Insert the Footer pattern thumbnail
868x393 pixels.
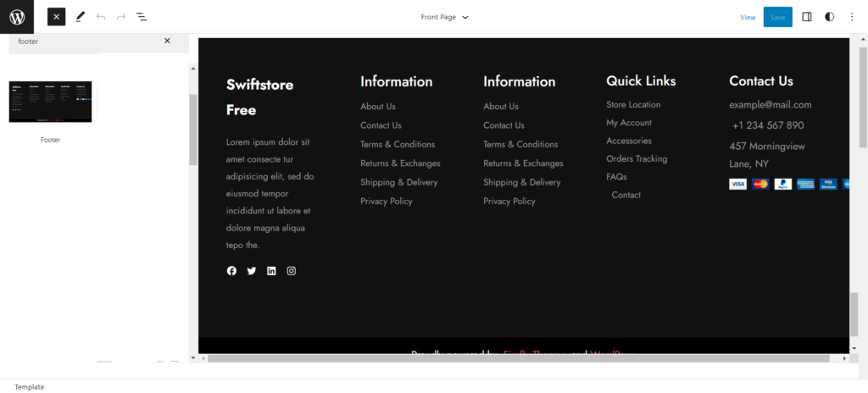click(x=50, y=102)
